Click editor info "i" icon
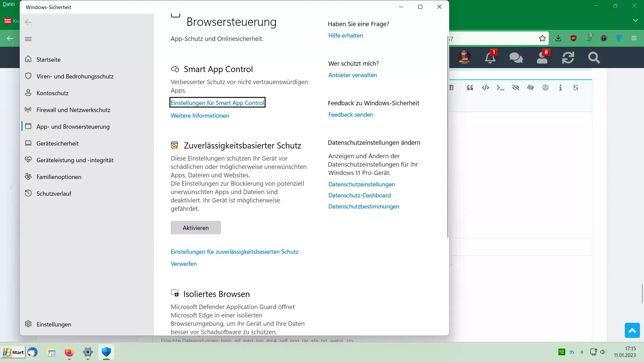Image resolution: width=644 pixels, height=362 pixels. (x=560, y=88)
